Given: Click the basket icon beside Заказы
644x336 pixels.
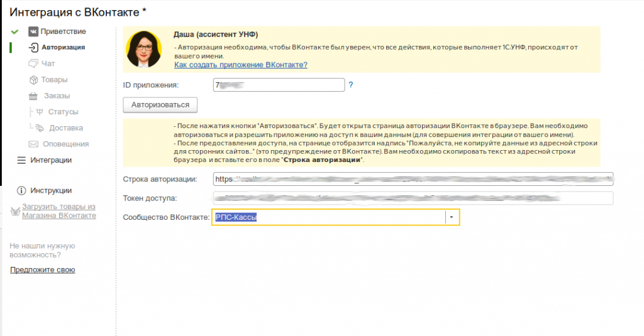Looking at the screenshot, I should point(33,96).
